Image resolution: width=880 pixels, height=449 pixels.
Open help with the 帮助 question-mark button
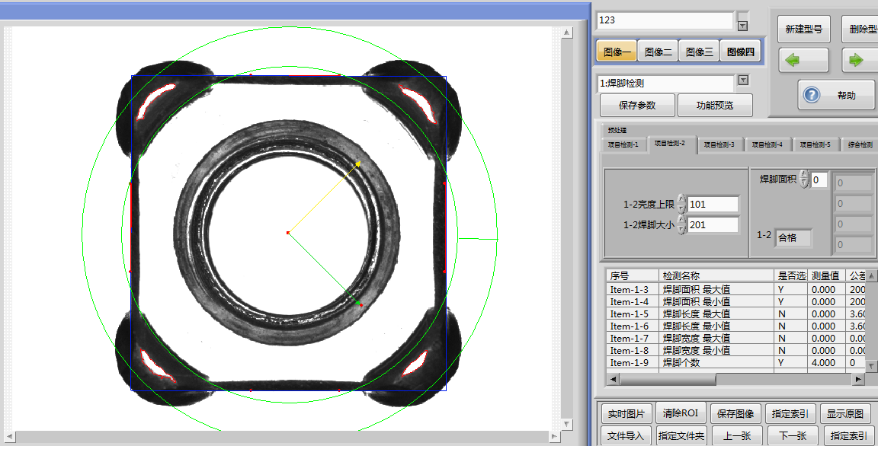pos(836,95)
